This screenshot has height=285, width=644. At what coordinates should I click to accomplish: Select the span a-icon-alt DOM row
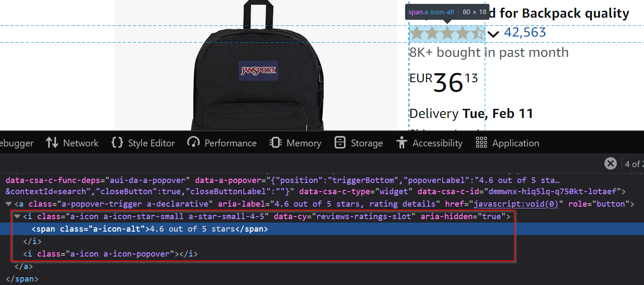(x=150, y=229)
